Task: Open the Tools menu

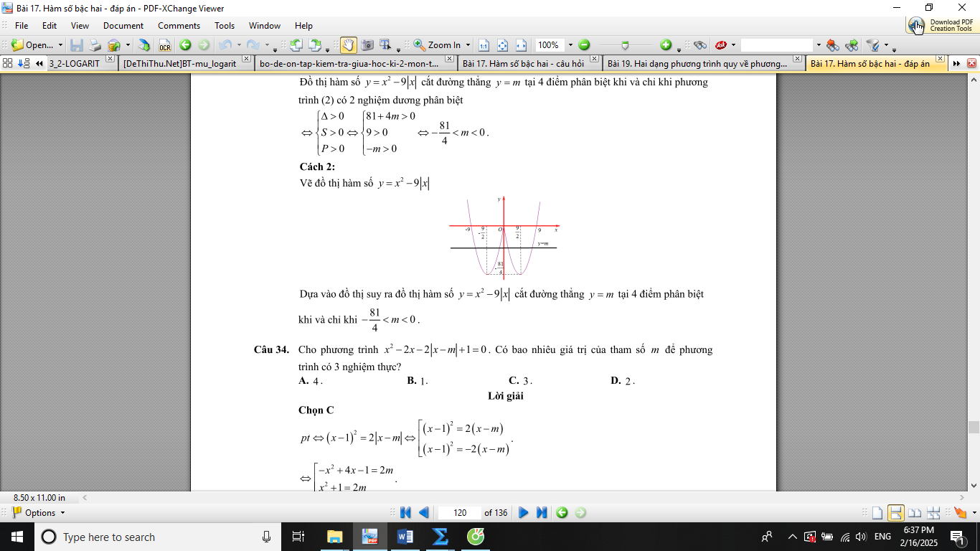Action: [x=225, y=26]
